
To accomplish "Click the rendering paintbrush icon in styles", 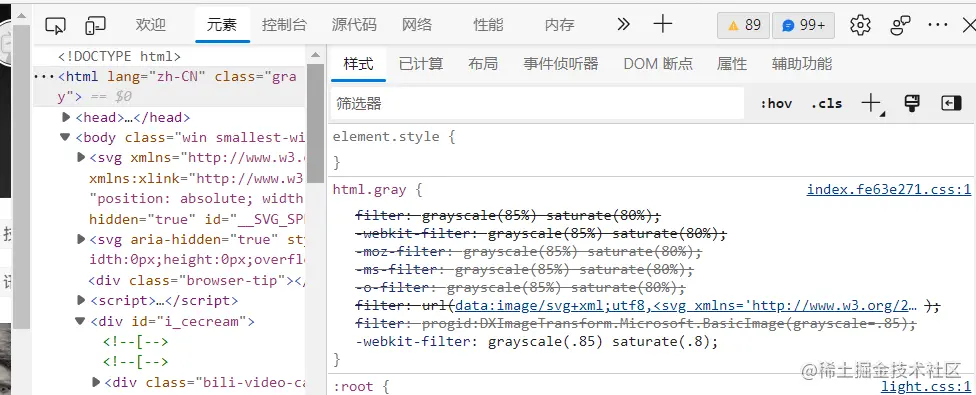I will point(912,103).
